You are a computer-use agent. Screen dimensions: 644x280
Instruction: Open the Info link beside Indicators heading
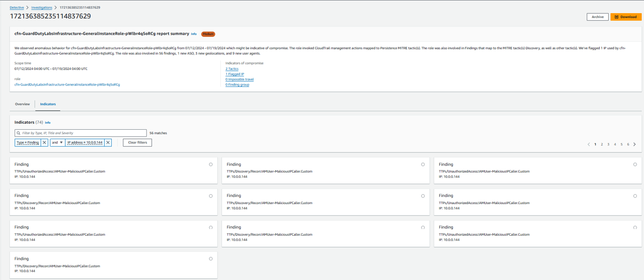(x=48, y=123)
